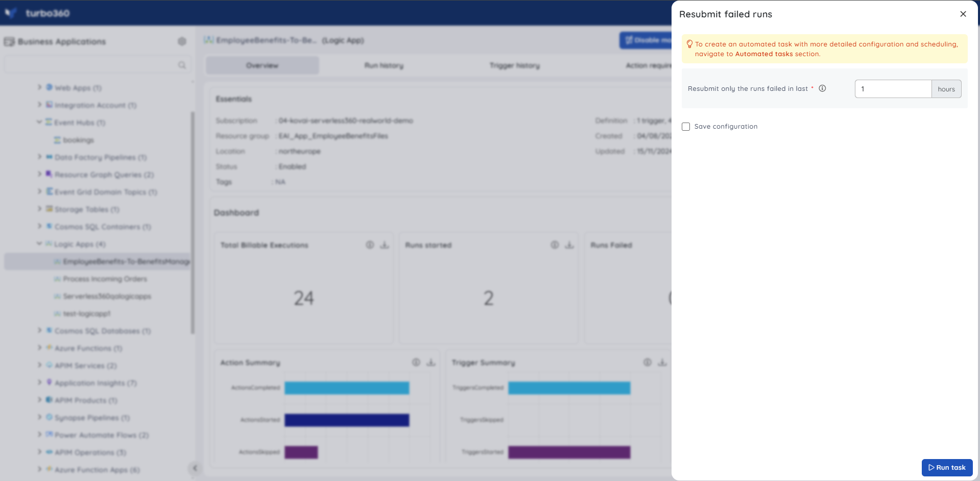The width and height of the screenshot is (980, 481).
Task: Click the Business Applications header icon
Action: tap(9, 41)
